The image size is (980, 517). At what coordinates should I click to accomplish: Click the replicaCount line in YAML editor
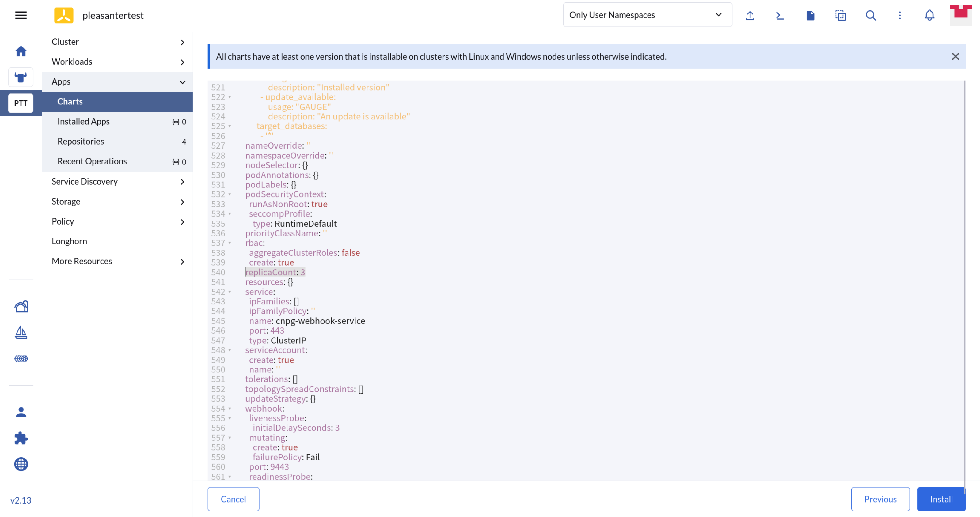tap(275, 272)
